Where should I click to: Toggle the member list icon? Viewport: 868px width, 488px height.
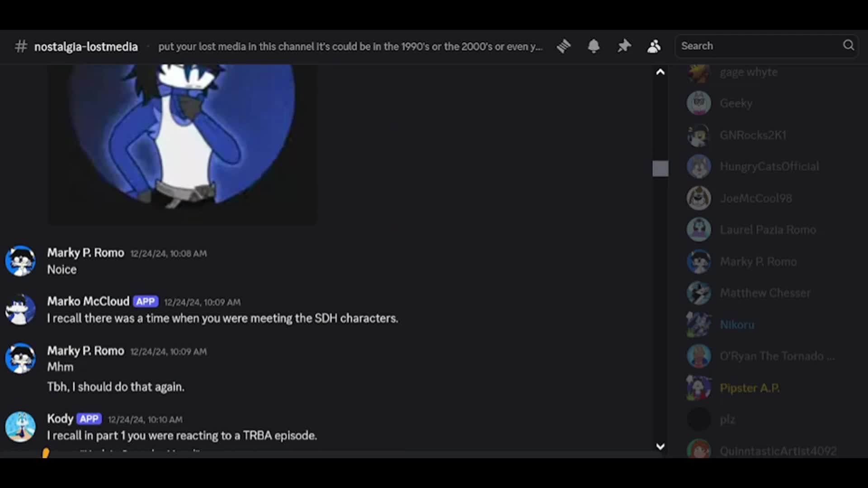click(654, 46)
